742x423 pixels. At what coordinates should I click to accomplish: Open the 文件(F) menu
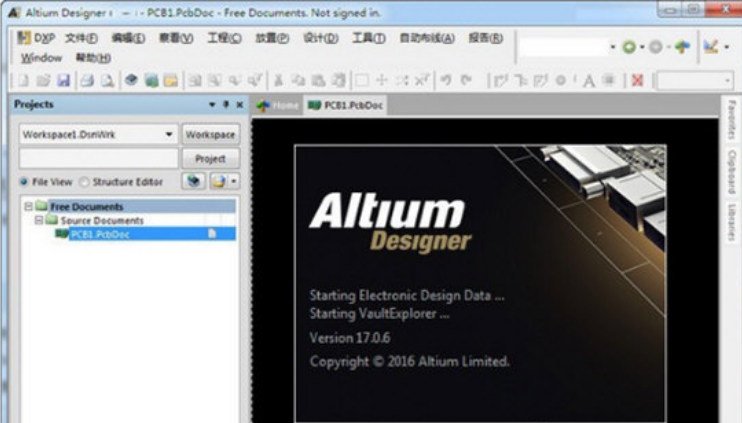pos(81,38)
